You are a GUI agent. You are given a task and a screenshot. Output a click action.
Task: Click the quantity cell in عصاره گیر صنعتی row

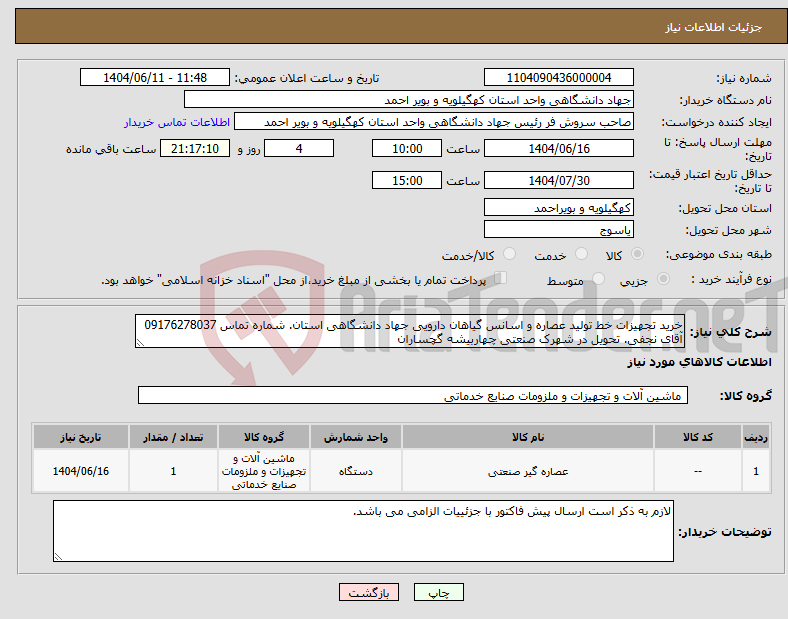[173, 471]
